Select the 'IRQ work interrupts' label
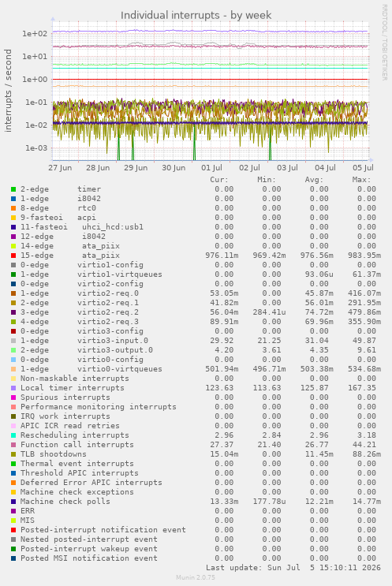This screenshot has width=392, height=586. coord(65,416)
